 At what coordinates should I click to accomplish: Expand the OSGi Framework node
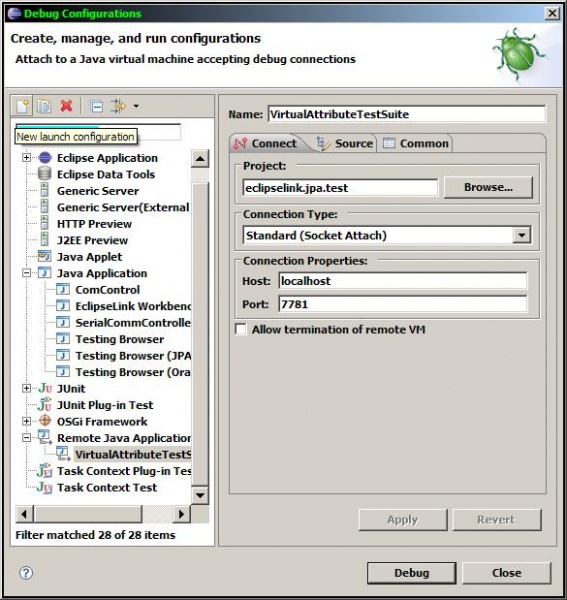click(x=26, y=421)
